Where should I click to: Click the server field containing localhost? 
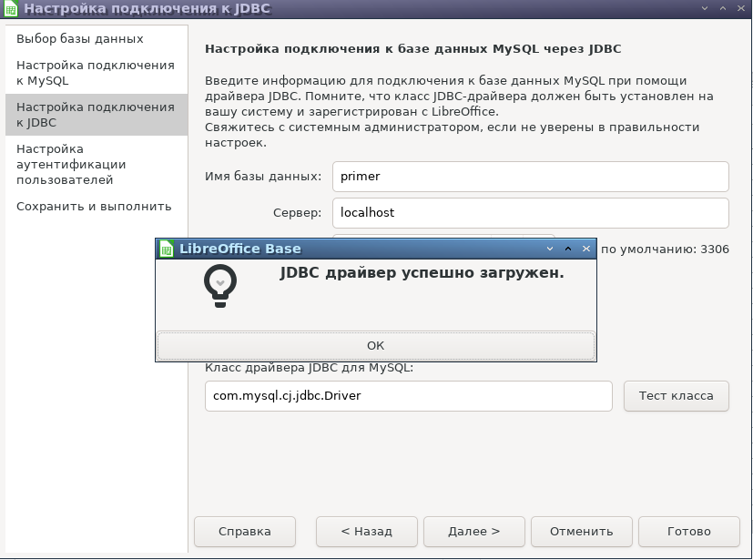[531, 213]
